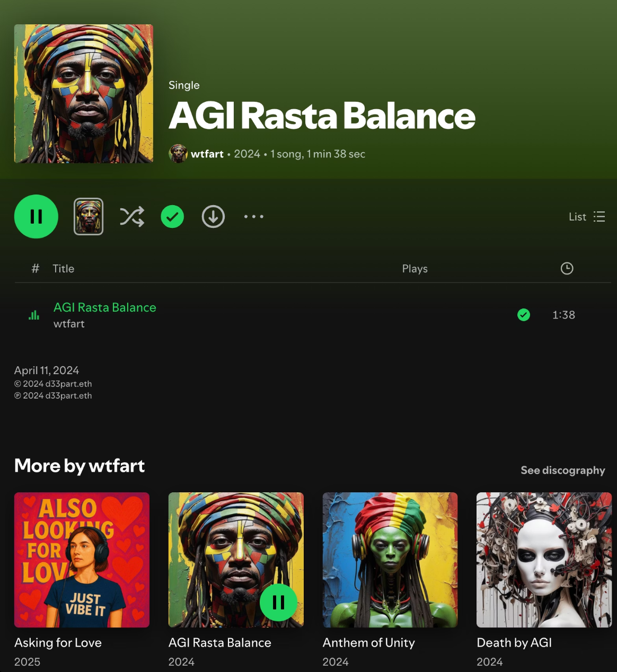
Task: Open the more options menu for the album
Action: click(x=253, y=217)
